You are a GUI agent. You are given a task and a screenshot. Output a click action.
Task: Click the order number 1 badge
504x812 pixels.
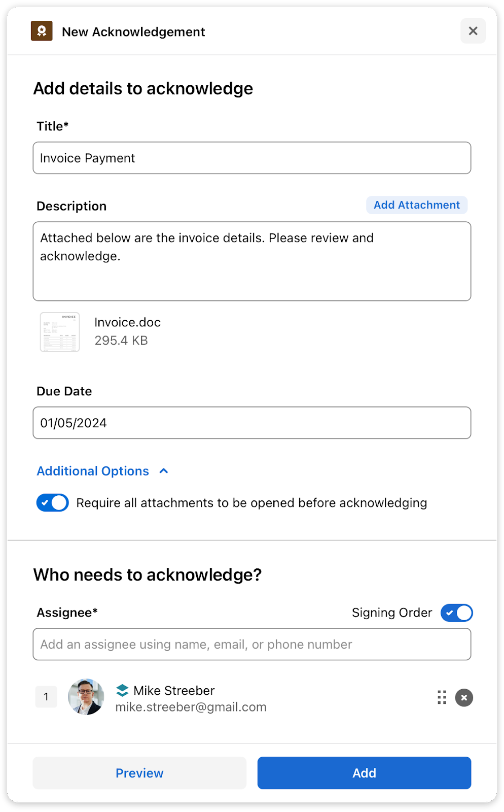[x=46, y=697]
